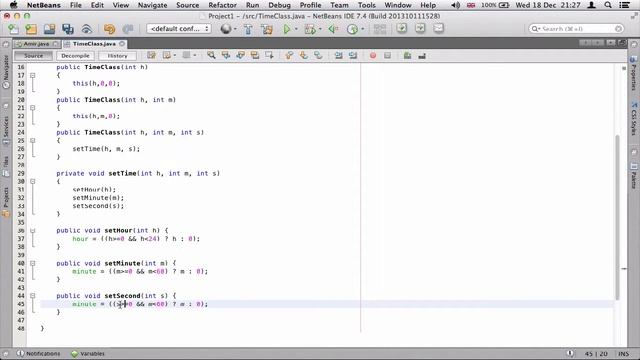The height and width of the screenshot is (360, 640).
Task: Open the Profile menu
Action: click(x=310, y=5)
